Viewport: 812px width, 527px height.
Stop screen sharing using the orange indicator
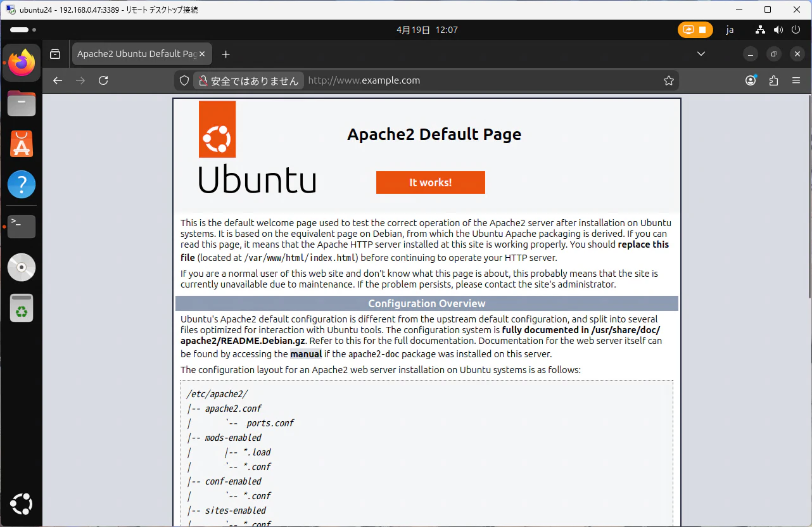pos(695,30)
